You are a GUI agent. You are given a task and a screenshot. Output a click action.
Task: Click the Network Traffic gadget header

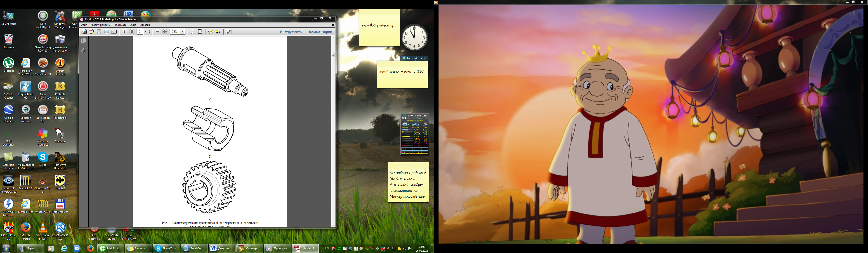(415, 58)
